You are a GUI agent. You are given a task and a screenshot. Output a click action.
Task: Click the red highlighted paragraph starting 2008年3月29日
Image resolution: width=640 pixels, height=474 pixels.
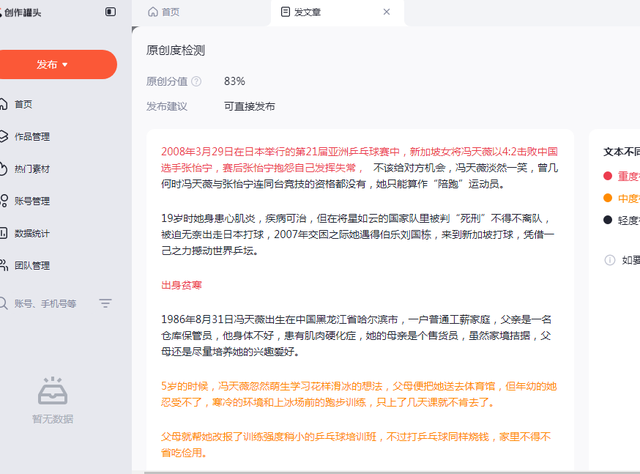pyautogui.click(x=359, y=160)
